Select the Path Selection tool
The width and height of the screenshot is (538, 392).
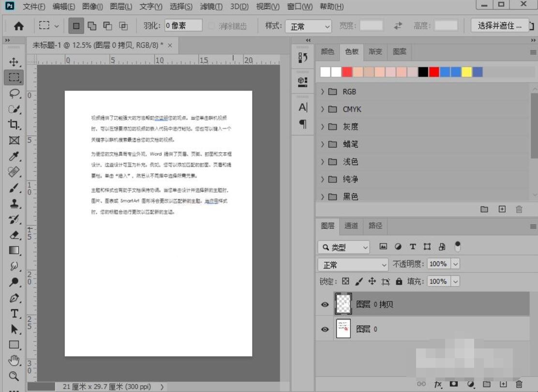click(x=14, y=329)
